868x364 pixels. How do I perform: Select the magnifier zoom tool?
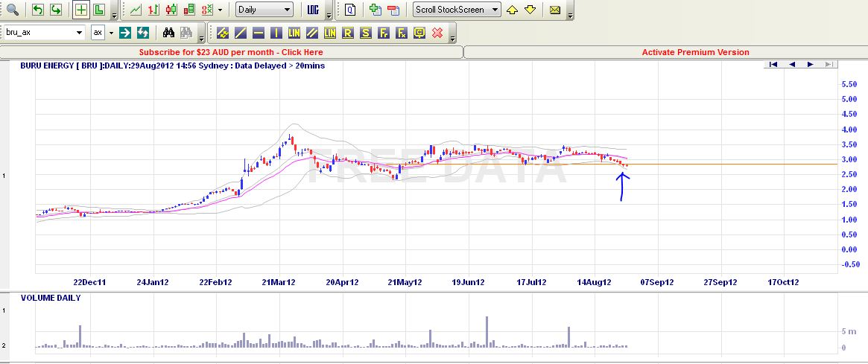click(x=12, y=10)
